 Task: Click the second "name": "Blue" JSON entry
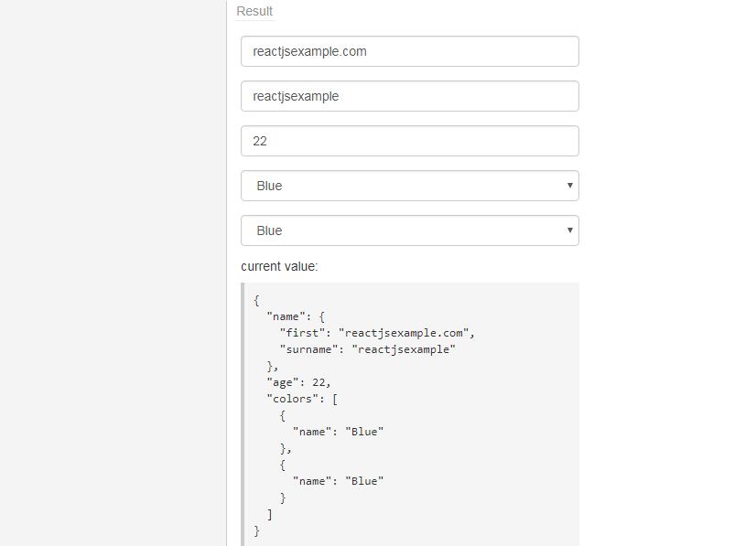click(338, 481)
